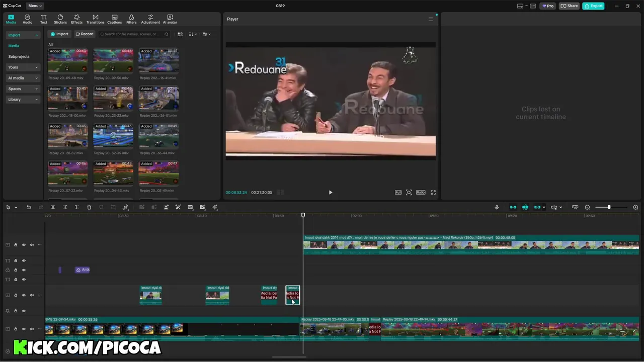The height and width of the screenshot is (362, 644).
Task: Enter fullscreen preview in Player
Action: [433, 193]
